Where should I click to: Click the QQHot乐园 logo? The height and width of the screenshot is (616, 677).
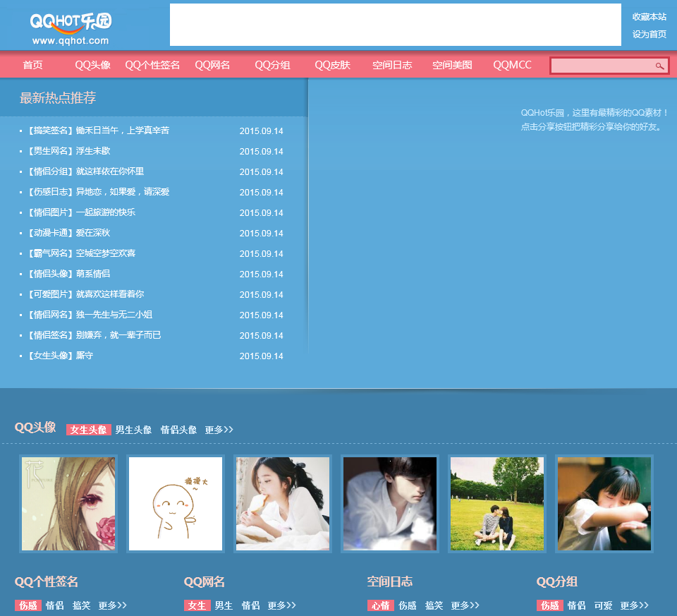71,28
